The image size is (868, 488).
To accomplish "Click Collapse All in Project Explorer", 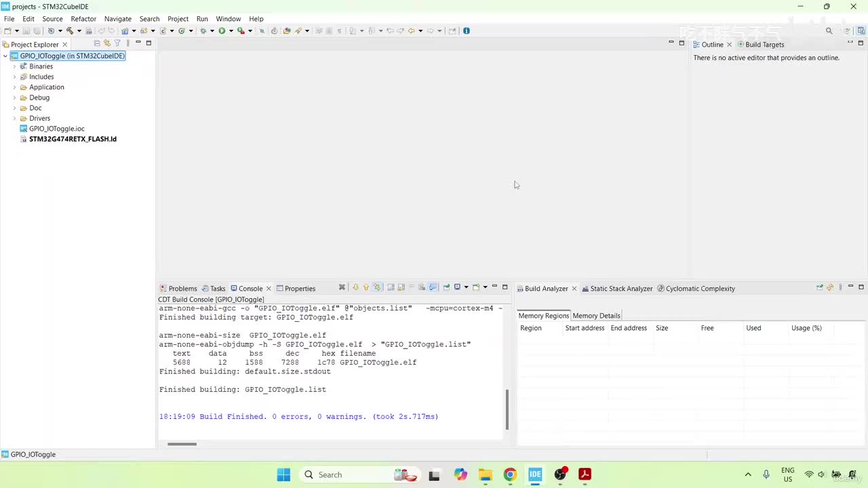I will point(97,43).
